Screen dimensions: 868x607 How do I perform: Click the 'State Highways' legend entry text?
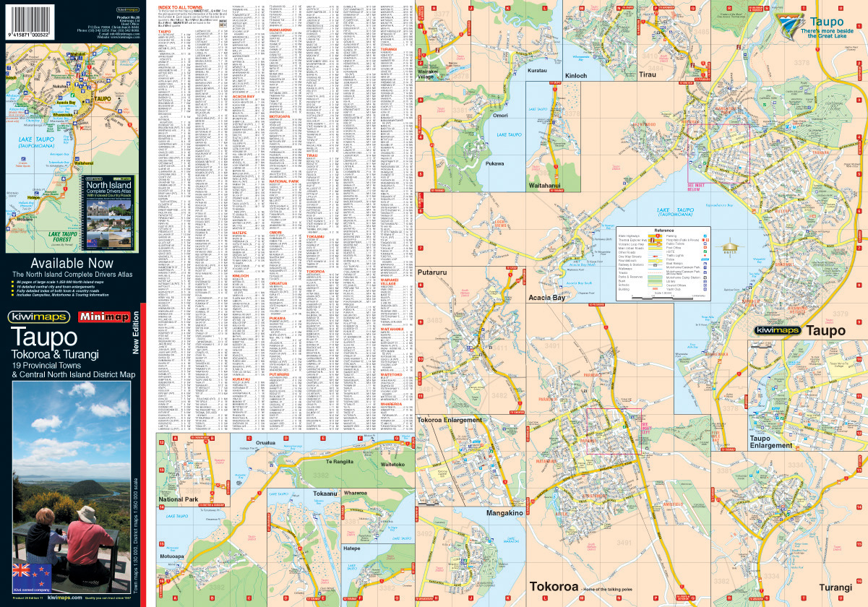(629, 236)
